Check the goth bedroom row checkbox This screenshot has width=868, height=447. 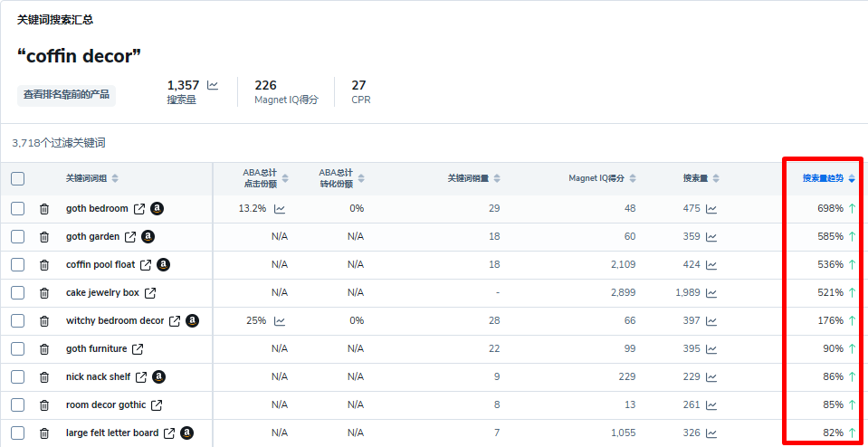(18, 209)
